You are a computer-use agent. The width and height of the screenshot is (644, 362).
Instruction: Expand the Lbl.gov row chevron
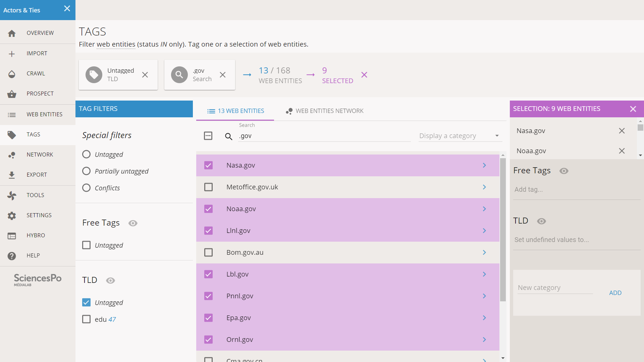point(484,274)
